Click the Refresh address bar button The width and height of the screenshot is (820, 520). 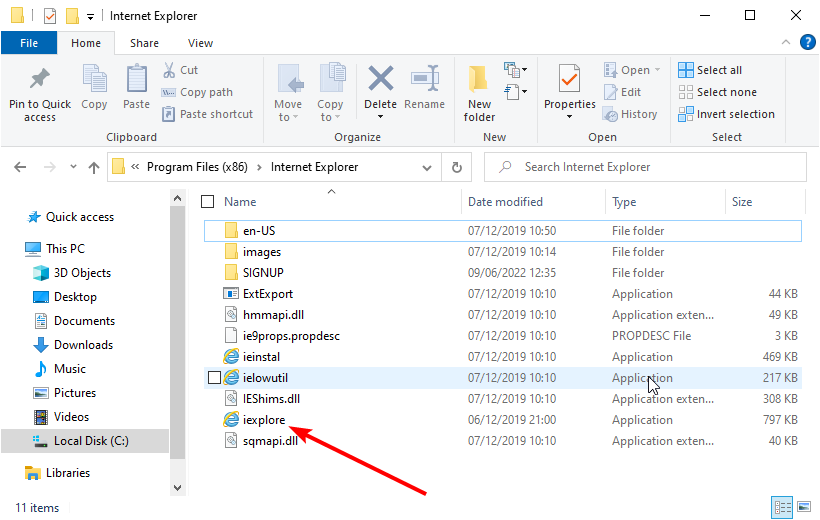click(x=457, y=167)
